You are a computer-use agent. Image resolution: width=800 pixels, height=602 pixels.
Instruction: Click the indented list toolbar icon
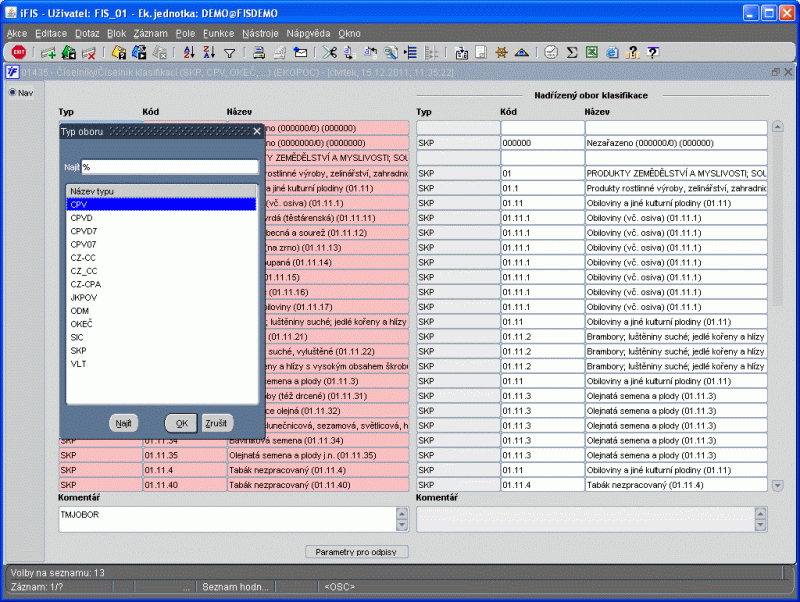click(411, 53)
